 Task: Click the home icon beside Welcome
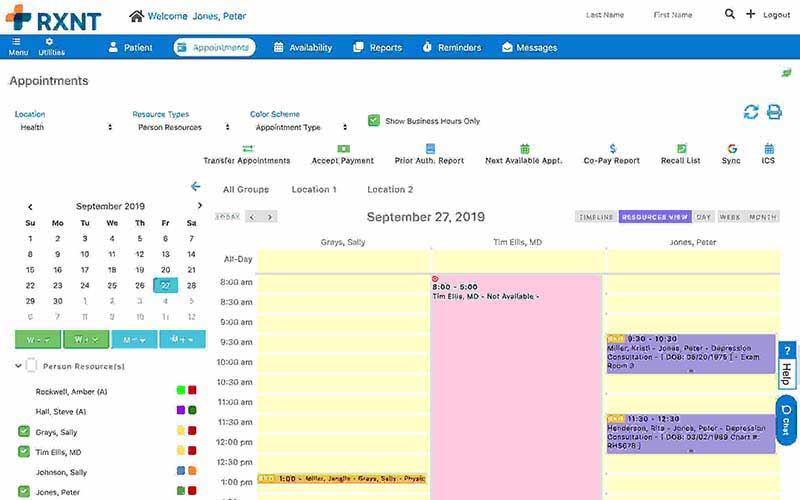point(136,16)
